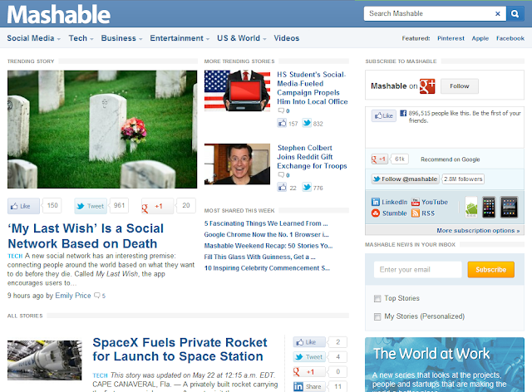
Task: Click the SpaceX rocket thumbnail
Action: click(x=44, y=360)
